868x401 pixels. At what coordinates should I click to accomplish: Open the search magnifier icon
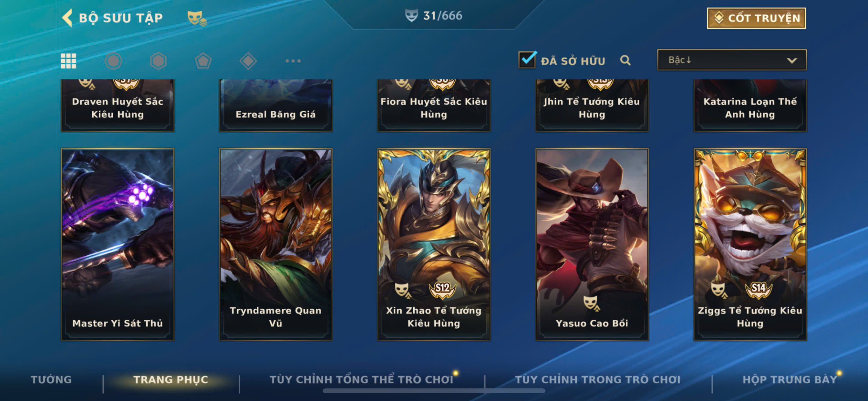coord(625,60)
